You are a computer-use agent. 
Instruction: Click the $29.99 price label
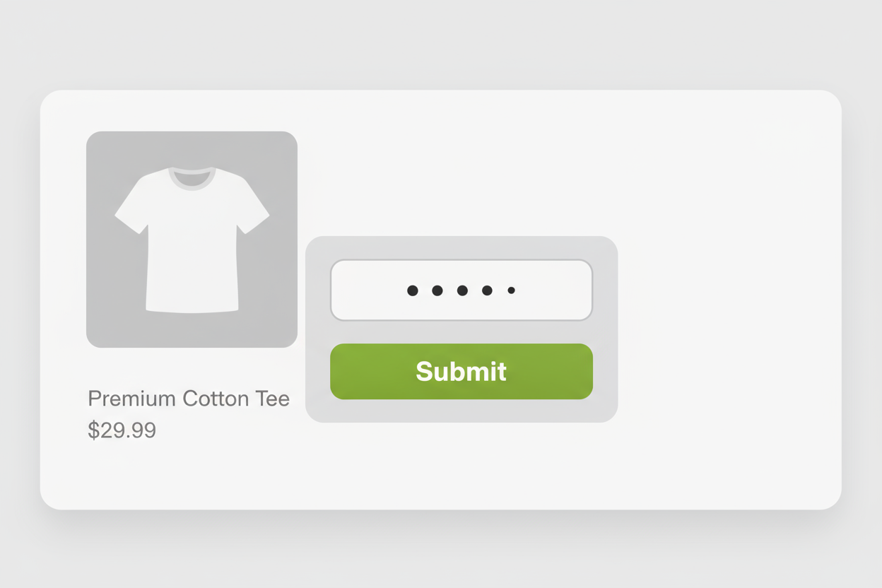pos(122,430)
